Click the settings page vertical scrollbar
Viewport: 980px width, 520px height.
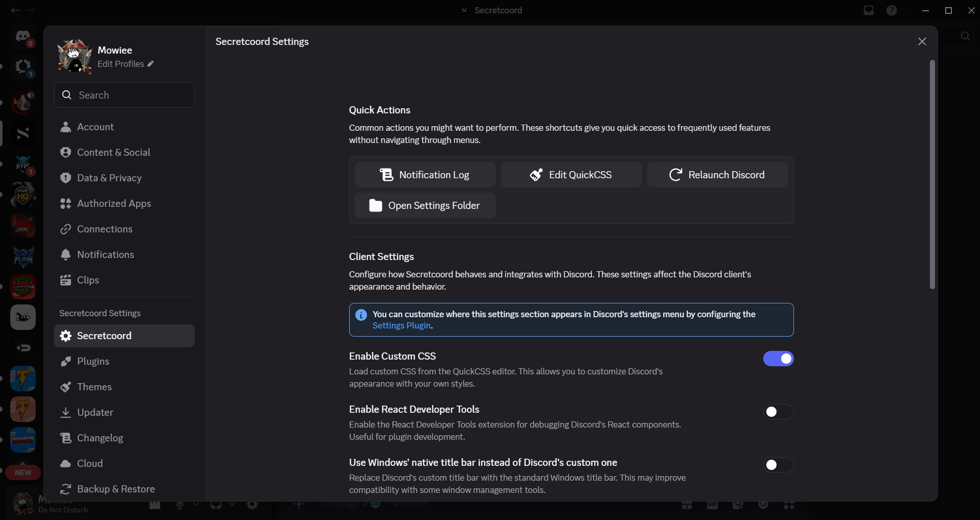pyautogui.click(x=932, y=175)
